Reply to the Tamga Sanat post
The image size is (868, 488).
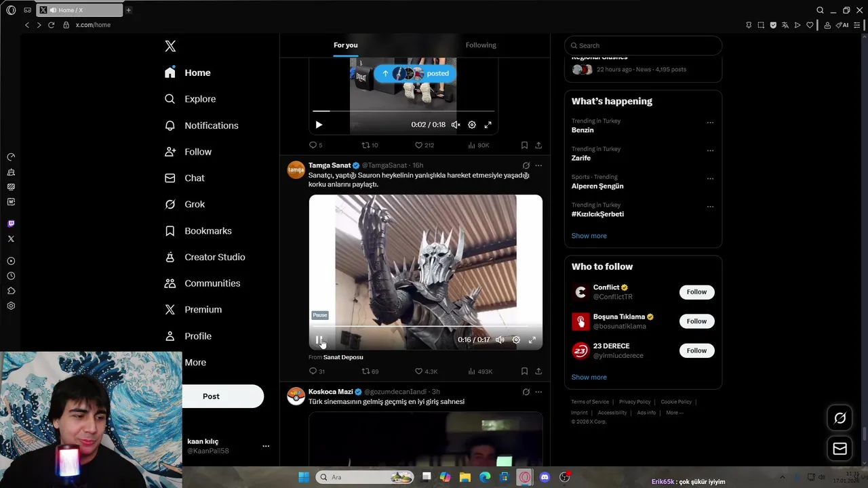coord(313,371)
